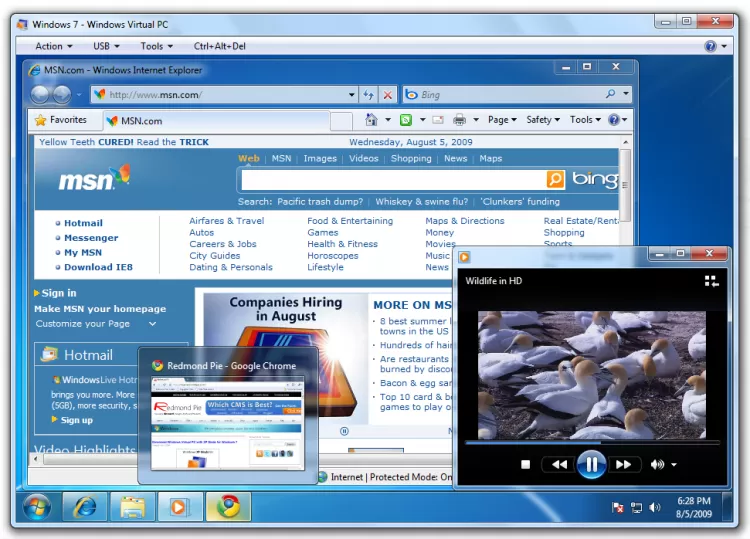Click the msn butterfly logo
The width and height of the screenshot is (750, 539).
94,178
